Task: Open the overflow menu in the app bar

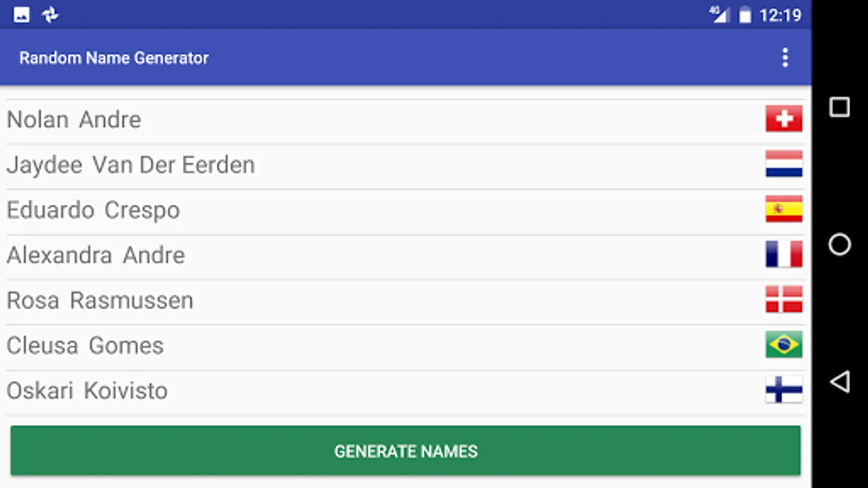Action: [x=784, y=57]
